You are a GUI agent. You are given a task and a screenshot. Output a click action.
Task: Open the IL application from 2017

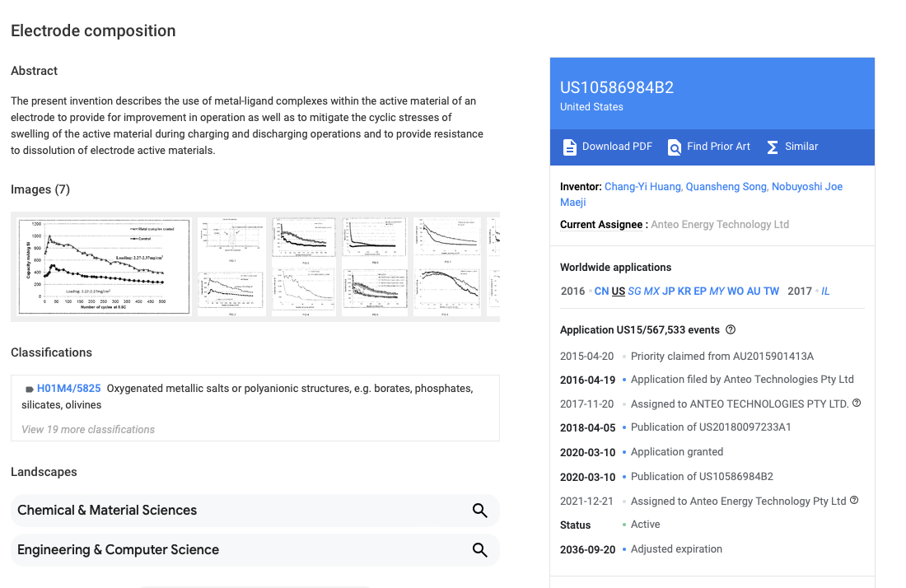pos(825,291)
